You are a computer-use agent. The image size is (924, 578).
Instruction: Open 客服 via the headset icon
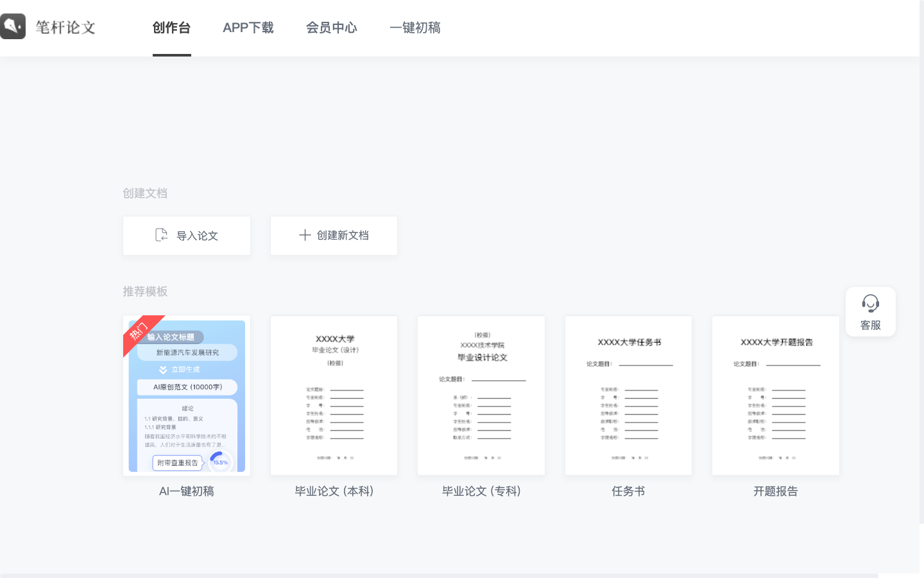pyautogui.click(x=870, y=303)
